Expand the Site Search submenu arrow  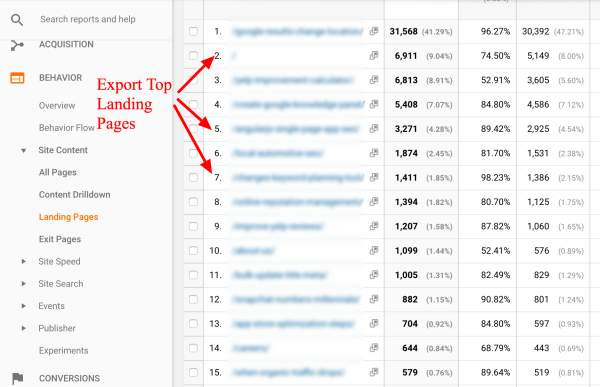click(23, 284)
